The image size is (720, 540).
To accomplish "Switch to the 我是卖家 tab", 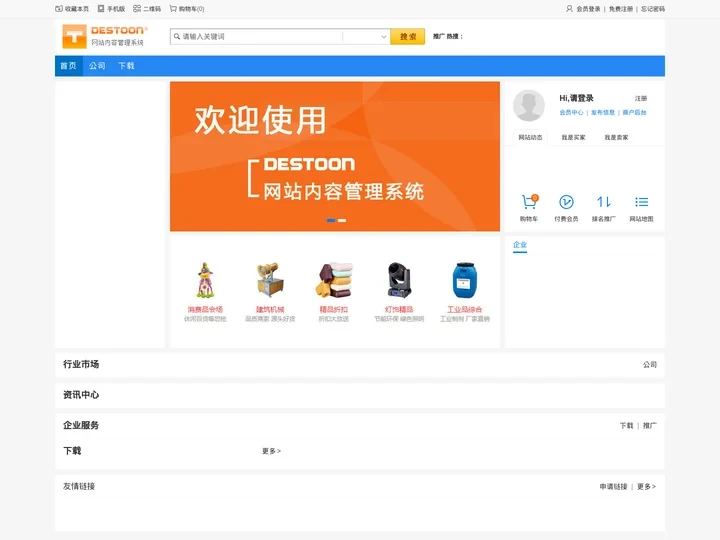I will pos(616,137).
